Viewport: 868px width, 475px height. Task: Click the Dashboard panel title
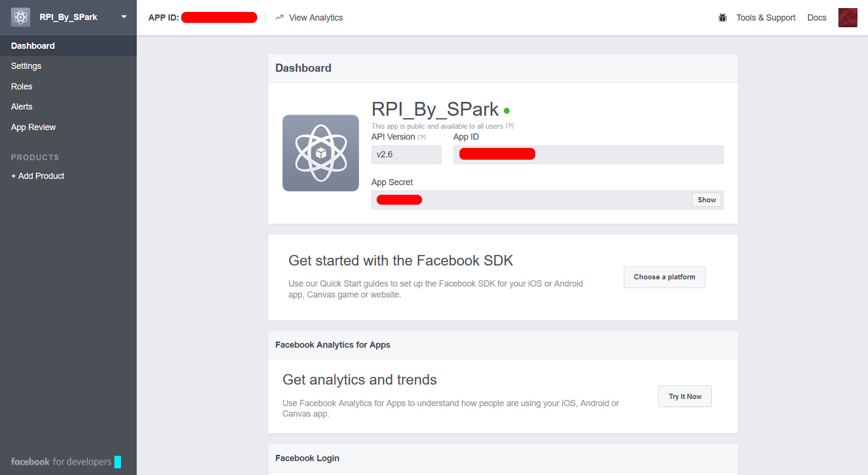[x=303, y=68]
